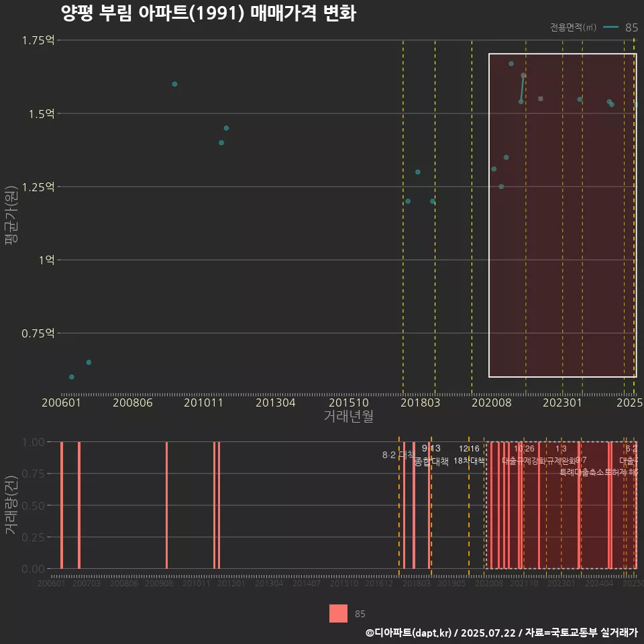The width and height of the screenshot is (644, 644).
Task: Select the '1.25억' y-axis label
Action: click(x=38, y=187)
